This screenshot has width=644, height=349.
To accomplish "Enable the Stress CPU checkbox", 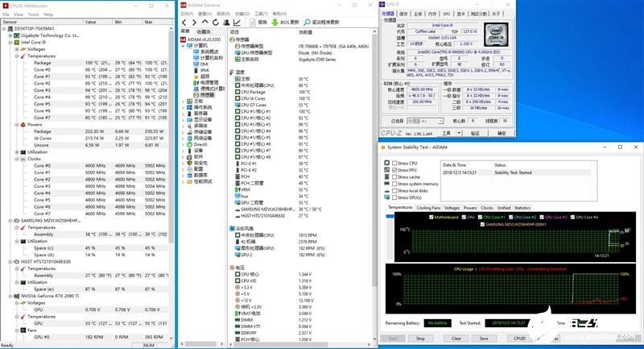I will 394,163.
